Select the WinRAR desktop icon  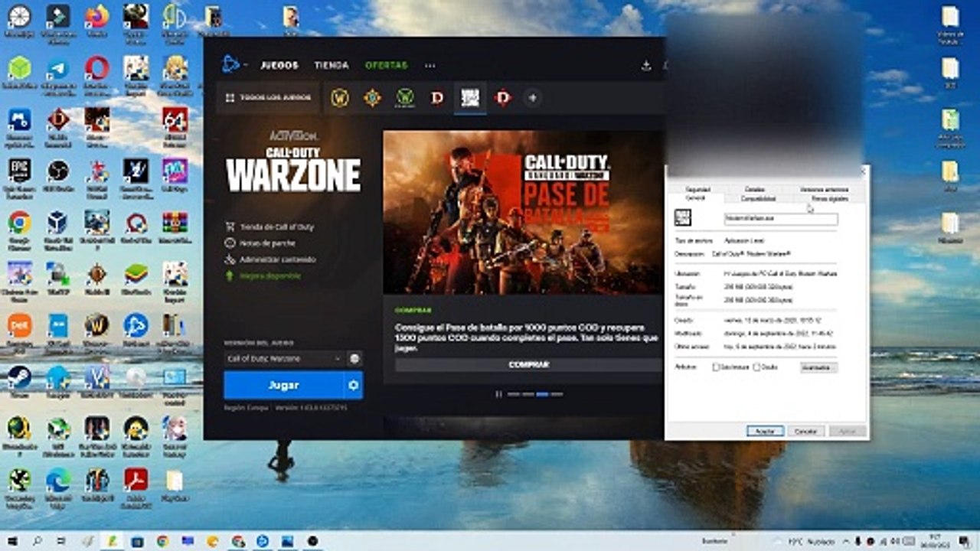point(175,227)
